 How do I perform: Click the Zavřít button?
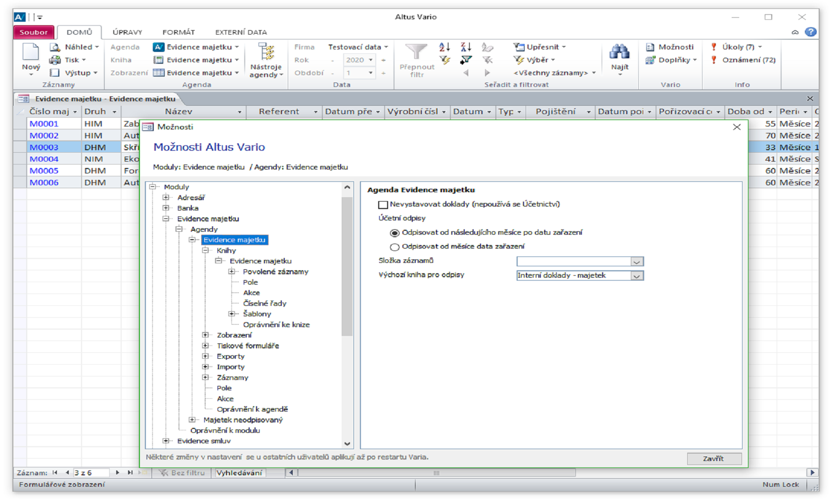click(x=714, y=459)
